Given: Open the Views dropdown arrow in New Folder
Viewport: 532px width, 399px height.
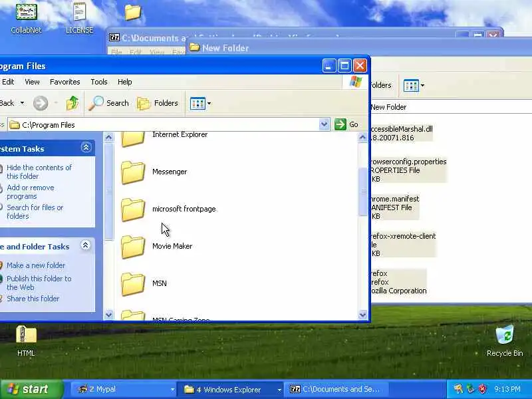Looking at the screenshot, I should (x=422, y=86).
